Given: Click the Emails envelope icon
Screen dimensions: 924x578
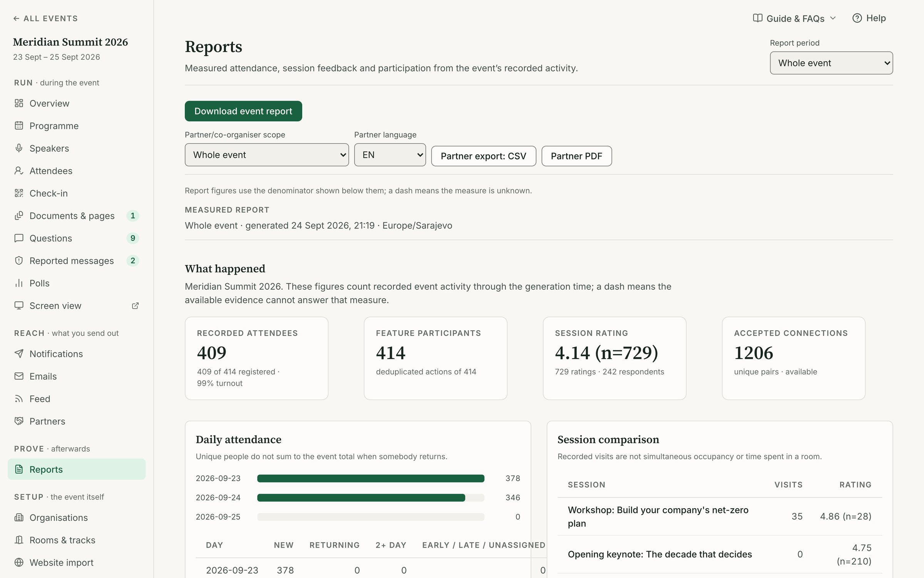Looking at the screenshot, I should (19, 376).
